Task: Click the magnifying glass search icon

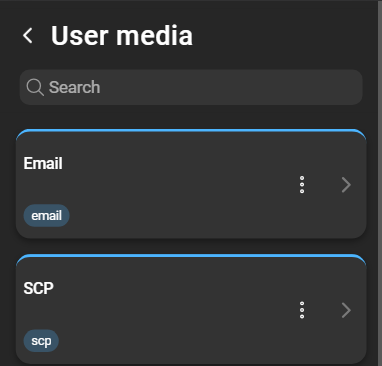Action: point(35,87)
